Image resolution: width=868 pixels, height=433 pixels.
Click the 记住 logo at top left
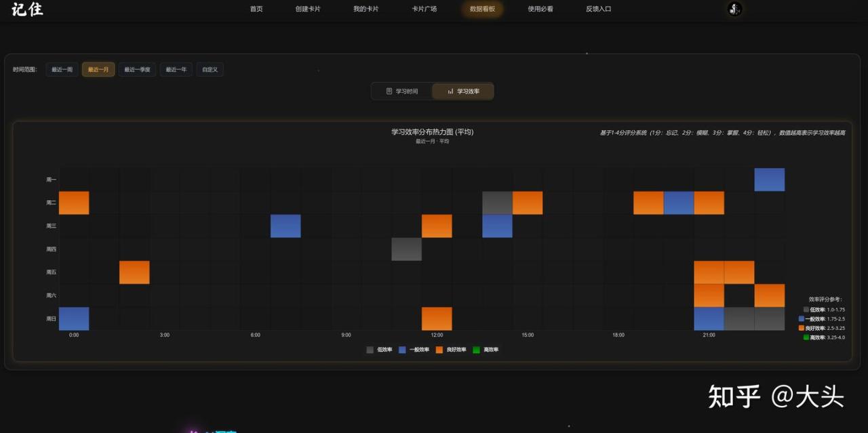point(27,9)
